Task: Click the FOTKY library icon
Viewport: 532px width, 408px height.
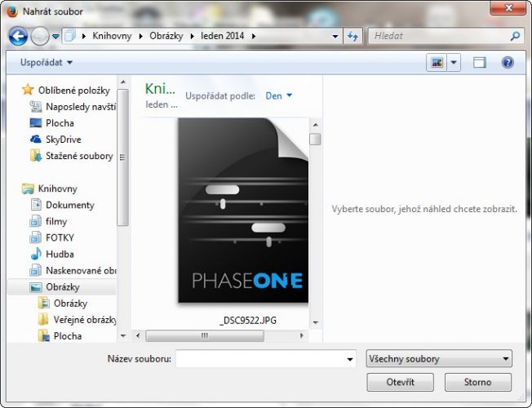Action: coord(36,237)
